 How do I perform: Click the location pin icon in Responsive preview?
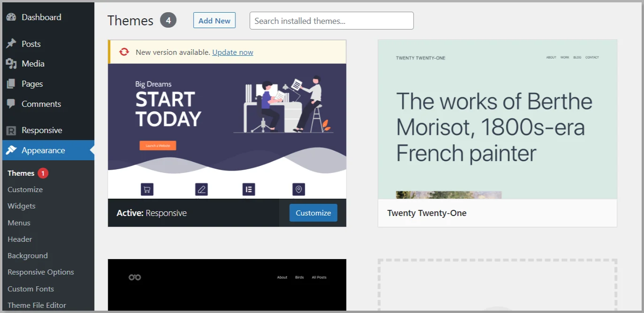click(299, 189)
